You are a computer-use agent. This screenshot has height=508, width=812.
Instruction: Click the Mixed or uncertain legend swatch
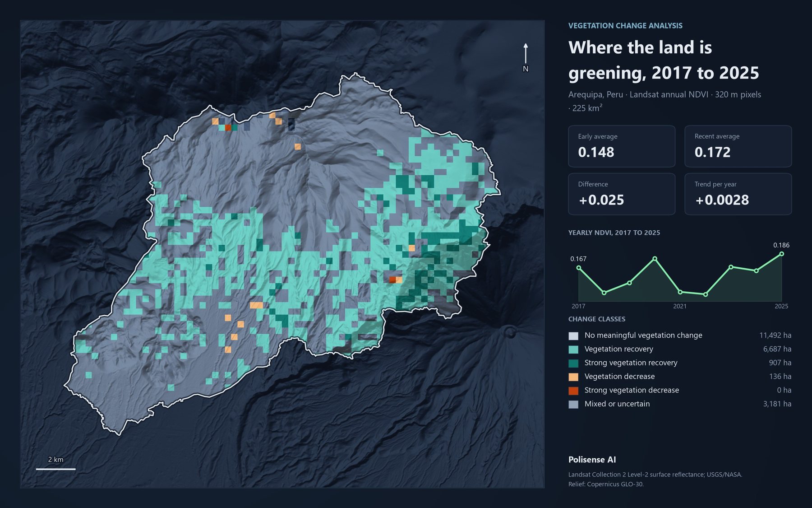(573, 404)
